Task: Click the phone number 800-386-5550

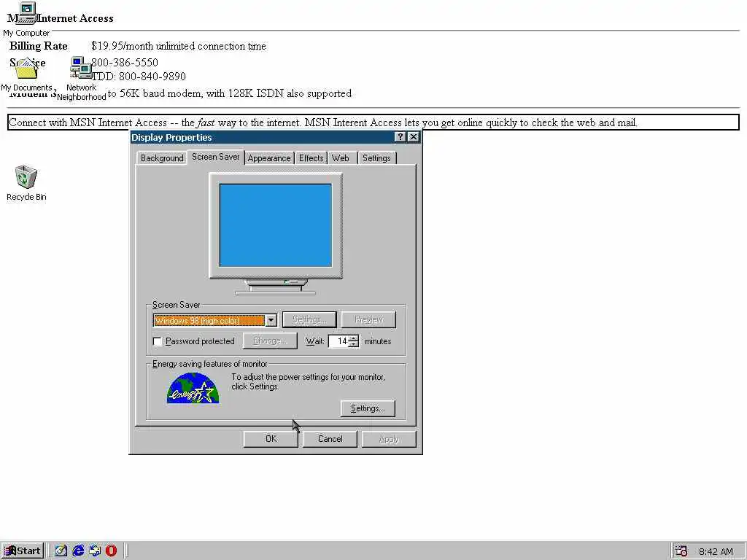Action: (x=125, y=63)
